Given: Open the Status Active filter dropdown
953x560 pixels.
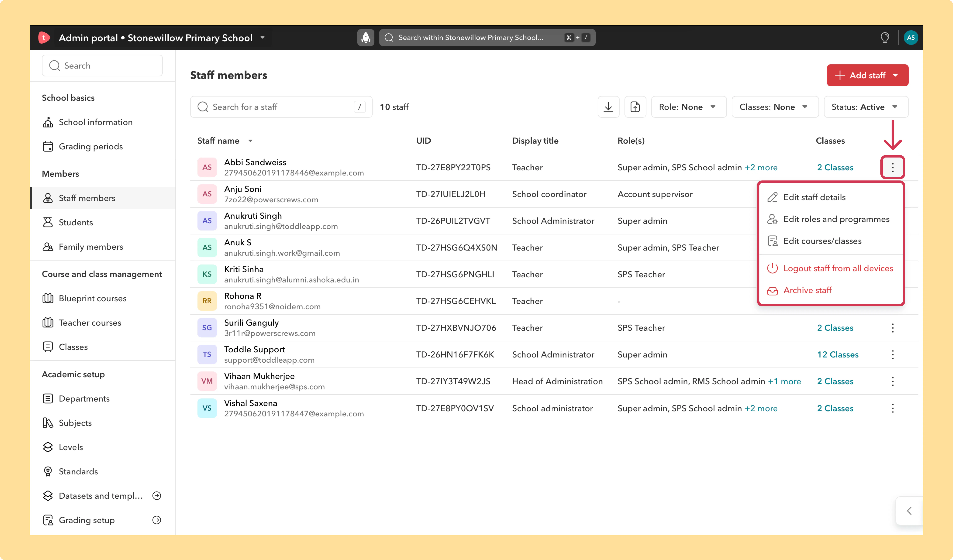Looking at the screenshot, I should [866, 107].
